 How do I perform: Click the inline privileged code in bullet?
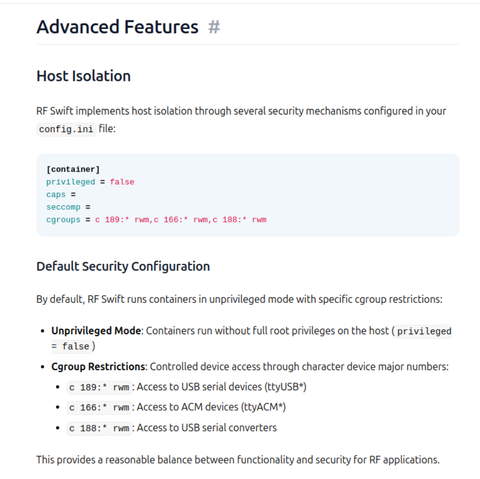pyautogui.click(x=424, y=331)
